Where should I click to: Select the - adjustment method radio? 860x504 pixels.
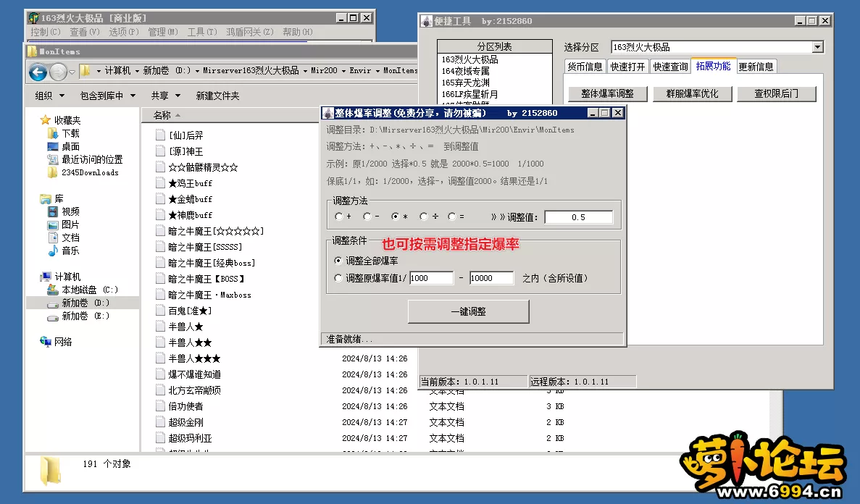tap(367, 217)
